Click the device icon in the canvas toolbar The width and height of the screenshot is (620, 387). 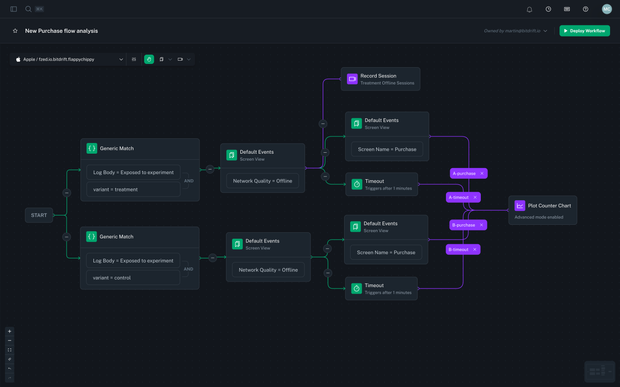(161, 59)
